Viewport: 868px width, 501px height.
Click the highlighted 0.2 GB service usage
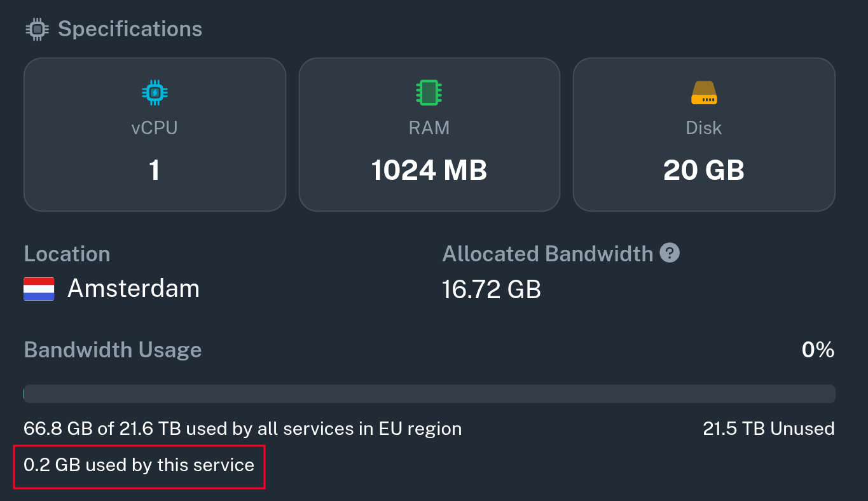click(x=139, y=465)
